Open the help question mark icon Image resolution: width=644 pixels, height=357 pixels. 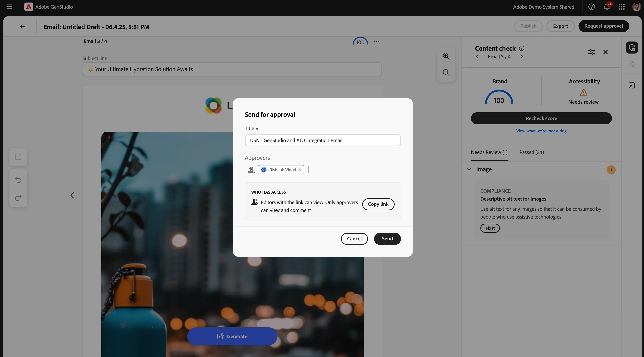point(591,7)
